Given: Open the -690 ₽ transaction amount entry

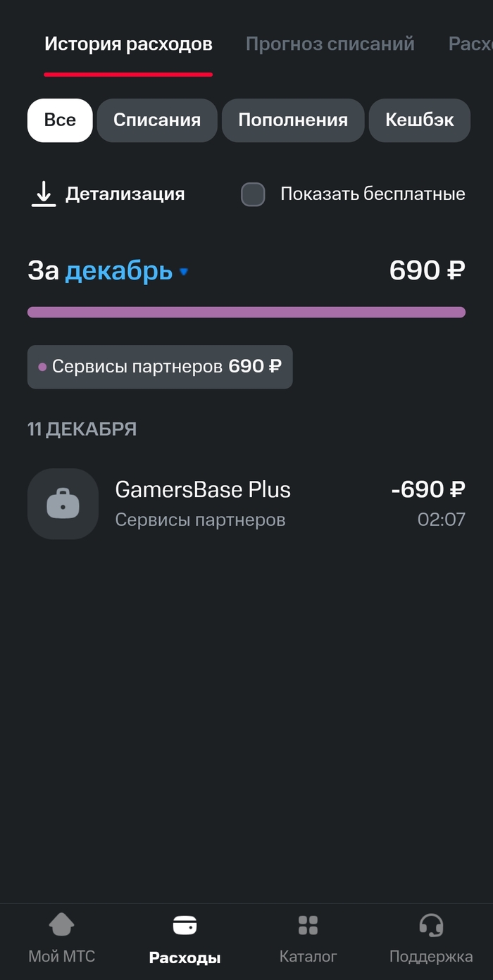Looking at the screenshot, I should tap(428, 489).
